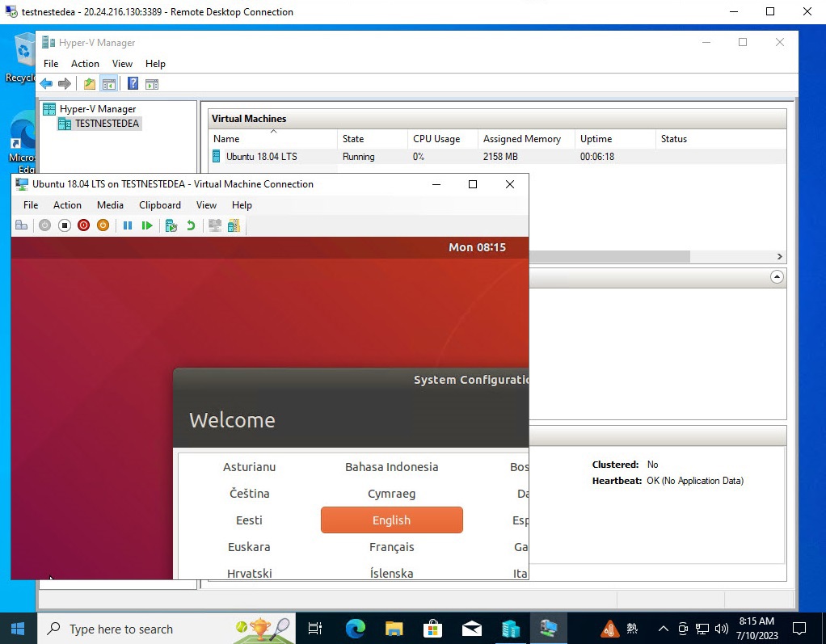Click taskbar search box
The image size is (826, 644).
(166, 629)
